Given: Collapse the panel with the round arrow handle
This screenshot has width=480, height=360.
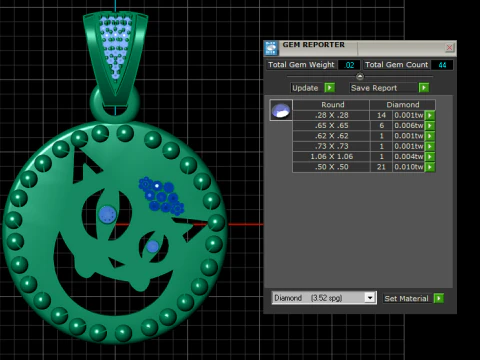Looking at the screenshot, I should (360, 77).
